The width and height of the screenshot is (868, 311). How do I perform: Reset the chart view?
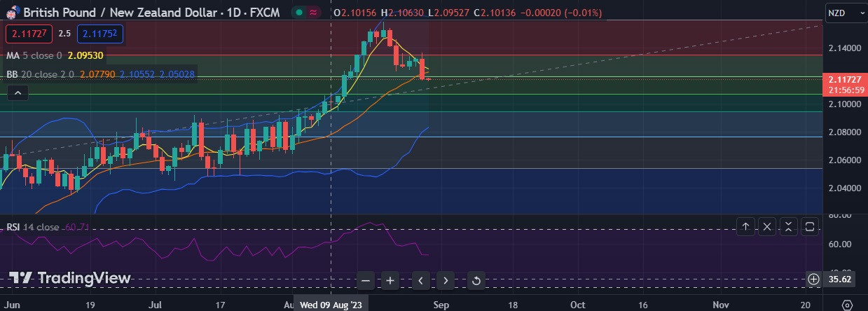(476, 281)
